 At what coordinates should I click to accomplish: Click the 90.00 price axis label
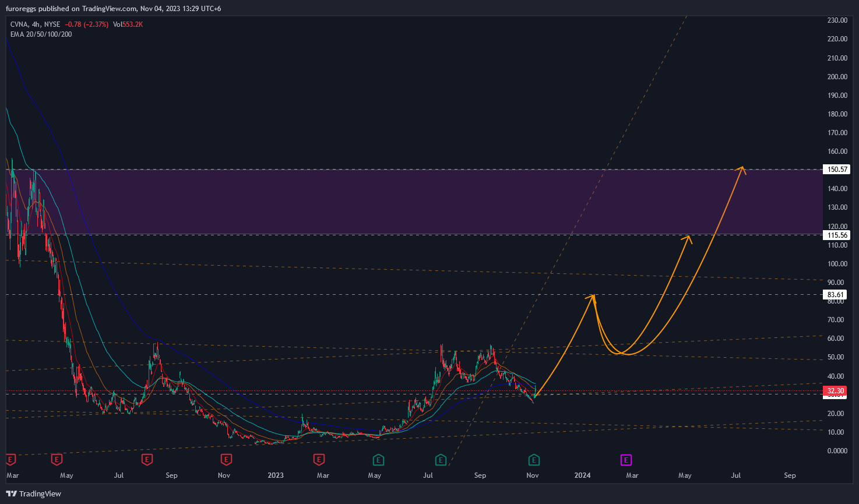(x=837, y=282)
